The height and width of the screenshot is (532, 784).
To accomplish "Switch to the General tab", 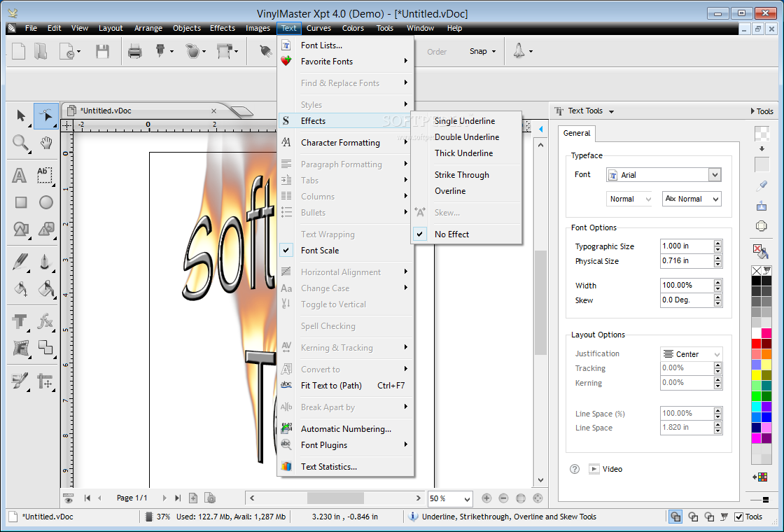I will click(577, 133).
